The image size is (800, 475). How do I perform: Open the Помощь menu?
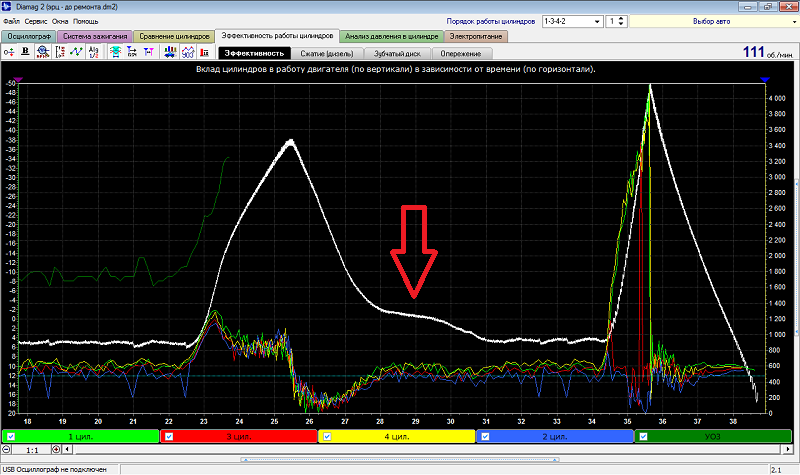pos(86,21)
